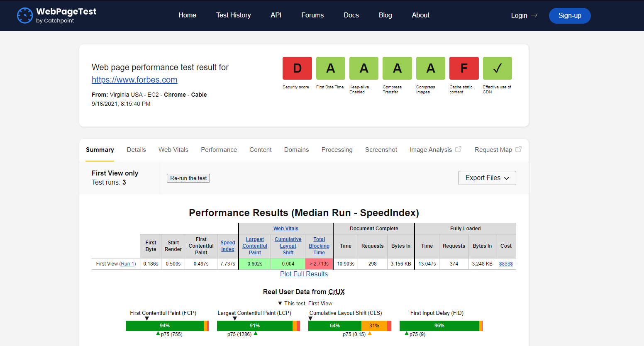Visit the Forums page
The width and height of the screenshot is (644, 346).
(312, 15)
